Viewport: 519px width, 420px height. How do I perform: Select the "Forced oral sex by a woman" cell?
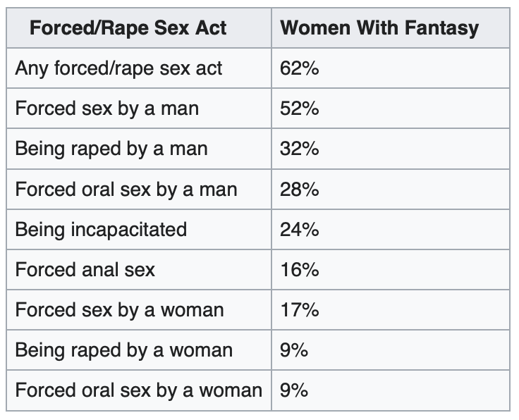point(139,390)
